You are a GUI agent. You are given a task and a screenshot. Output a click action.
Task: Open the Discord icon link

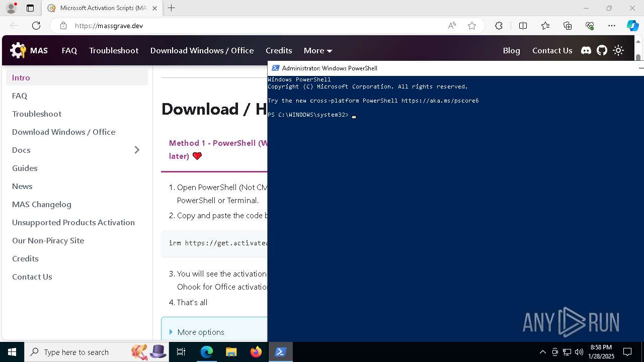586,50
